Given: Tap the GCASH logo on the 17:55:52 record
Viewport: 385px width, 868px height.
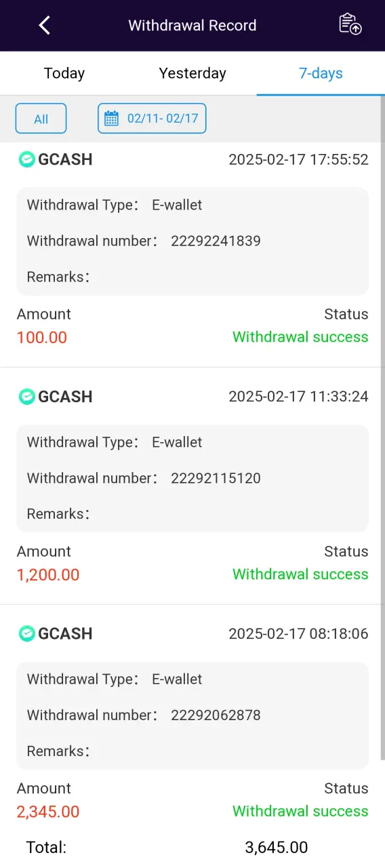Looking at the screenshot, I should pos(27,159).
